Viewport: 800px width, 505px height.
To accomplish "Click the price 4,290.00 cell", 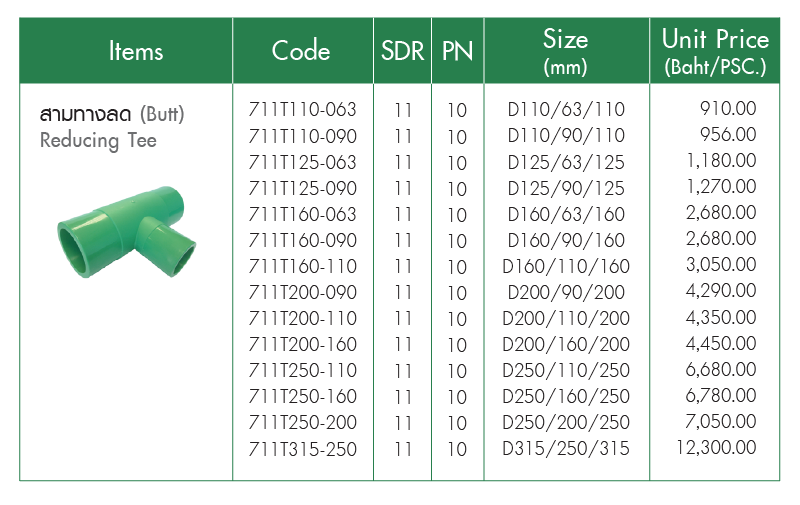I will pyautogui.click(x=720, y=292).
